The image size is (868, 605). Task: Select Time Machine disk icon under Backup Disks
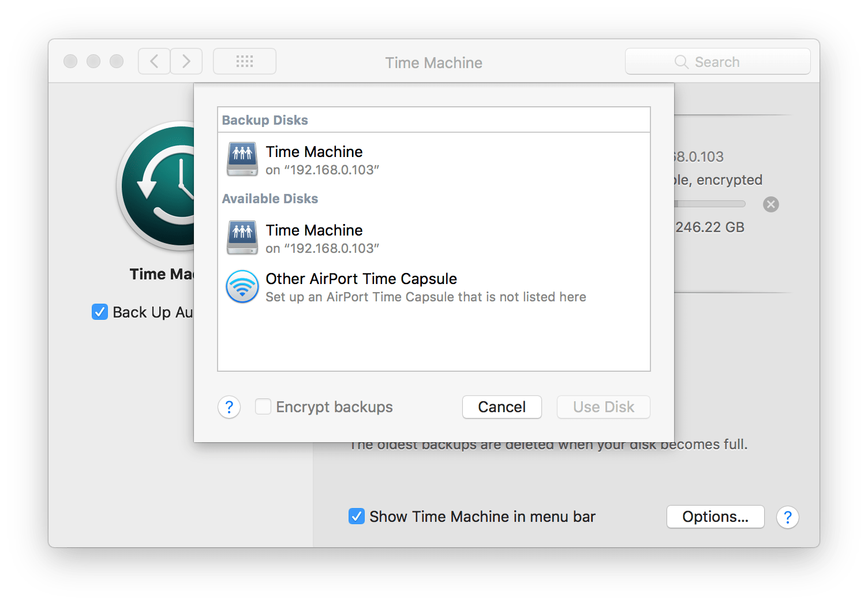pyautogui.click(x=242, y=159)
